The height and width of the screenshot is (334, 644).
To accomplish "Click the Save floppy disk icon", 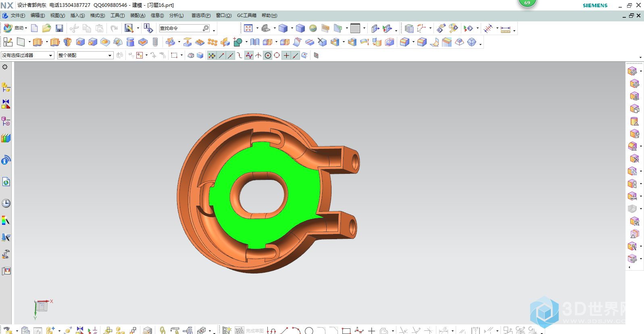I will point(59,28).
